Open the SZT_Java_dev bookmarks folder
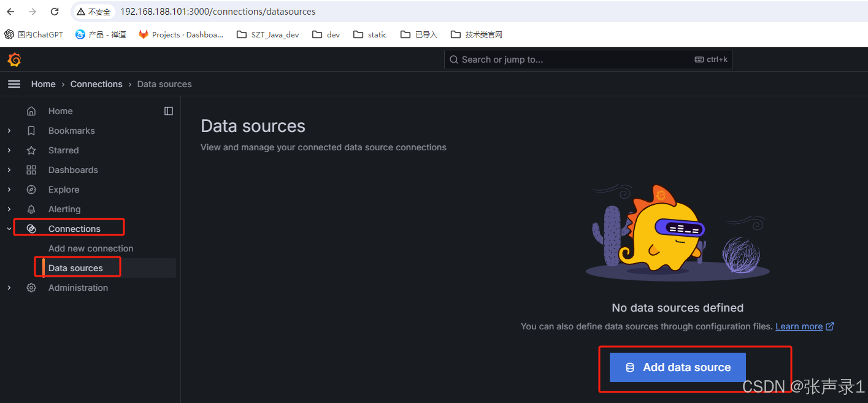868x403 pixels. (268, 35)
